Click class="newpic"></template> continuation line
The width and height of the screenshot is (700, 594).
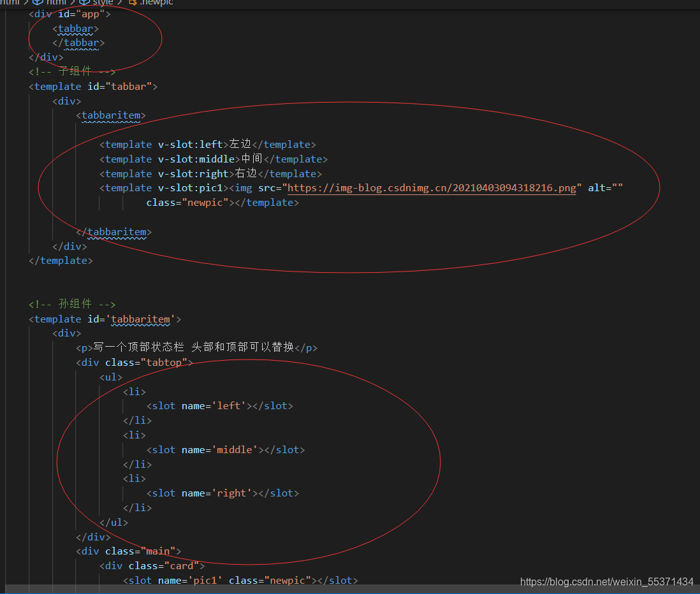[222, 203]
